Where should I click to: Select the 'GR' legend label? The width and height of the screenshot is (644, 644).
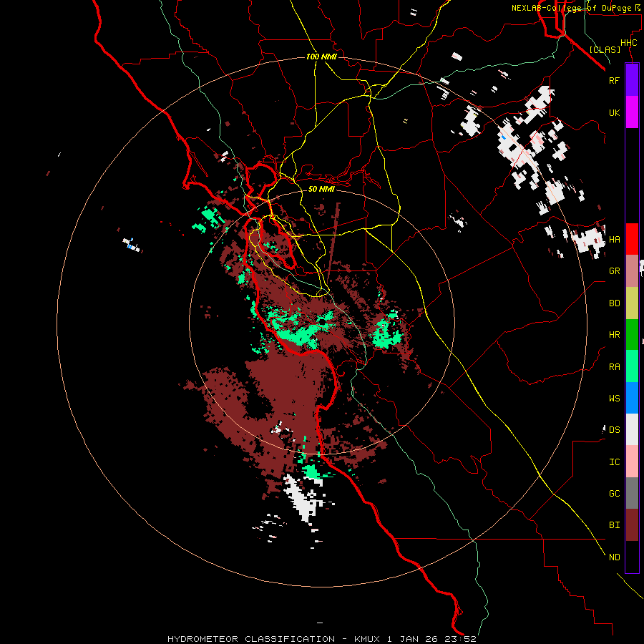tap(614, 271)
